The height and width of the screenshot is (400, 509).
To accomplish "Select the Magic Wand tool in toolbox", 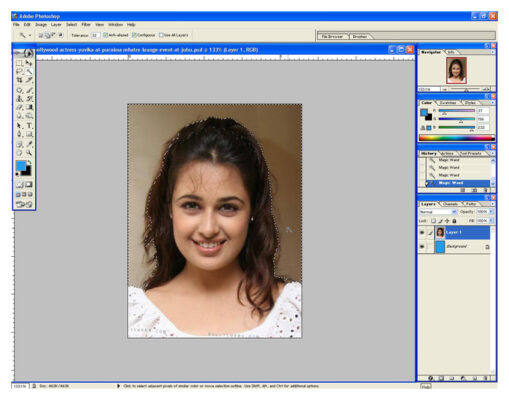I will (29, 71).
